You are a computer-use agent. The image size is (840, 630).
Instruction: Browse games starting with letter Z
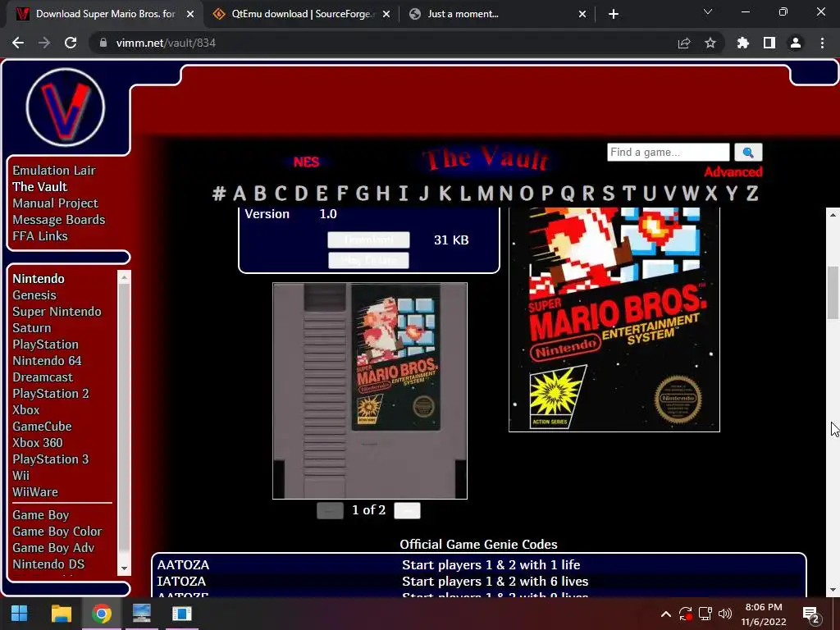point(752,194)
